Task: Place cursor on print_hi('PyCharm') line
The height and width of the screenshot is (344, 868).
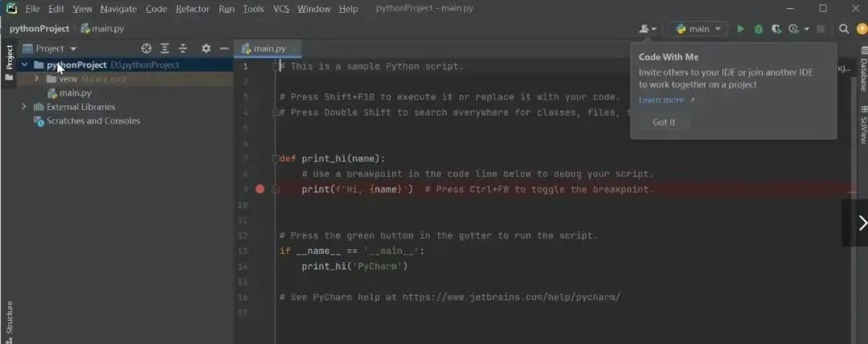Action: click(x=354, y=267)
